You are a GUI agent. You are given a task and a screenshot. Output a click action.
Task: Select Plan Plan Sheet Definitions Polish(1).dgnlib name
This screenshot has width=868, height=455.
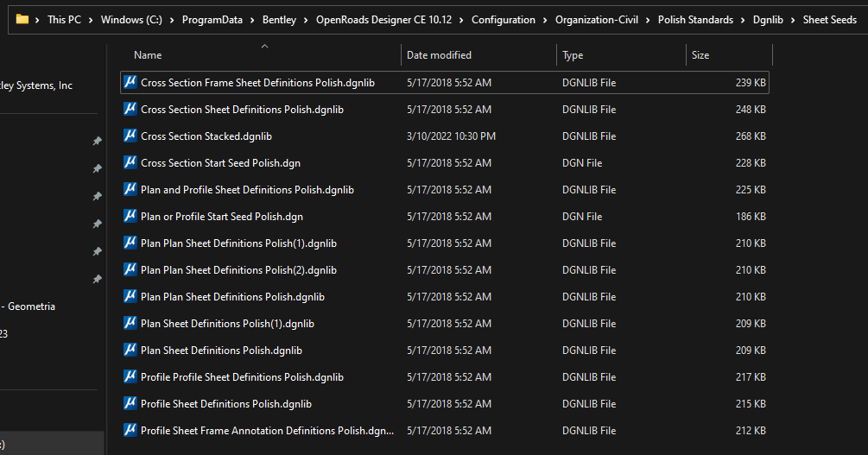click(x=238, y=243)
